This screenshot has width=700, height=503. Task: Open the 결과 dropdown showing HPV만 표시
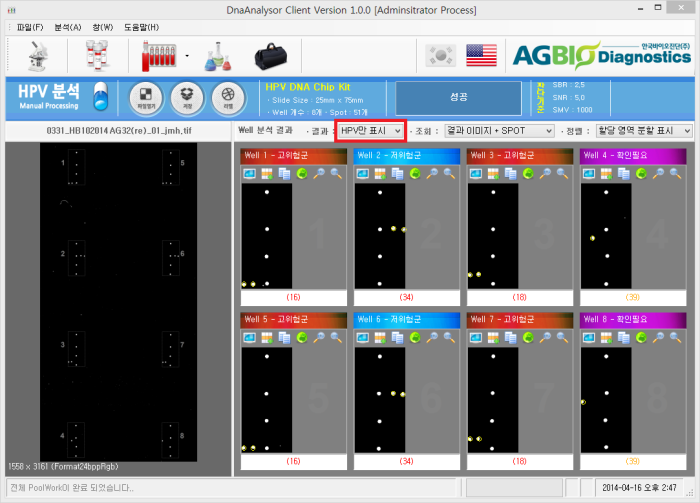(x=370, y=131)
